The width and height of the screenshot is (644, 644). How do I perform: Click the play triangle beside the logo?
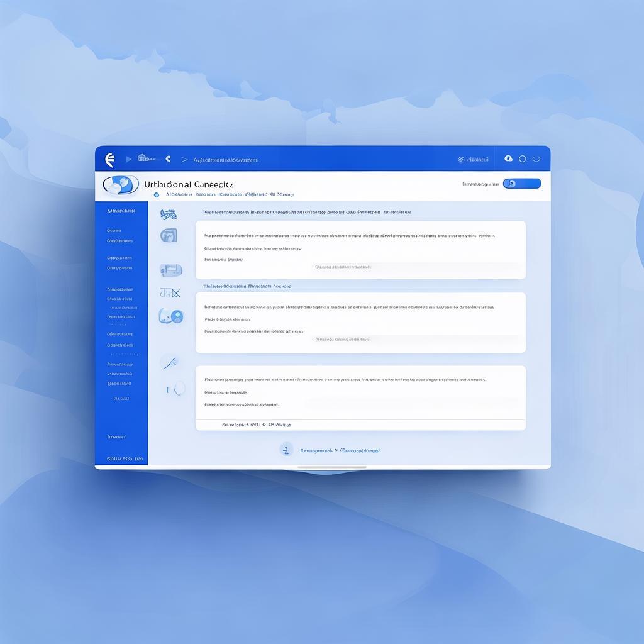pos(128,159)
